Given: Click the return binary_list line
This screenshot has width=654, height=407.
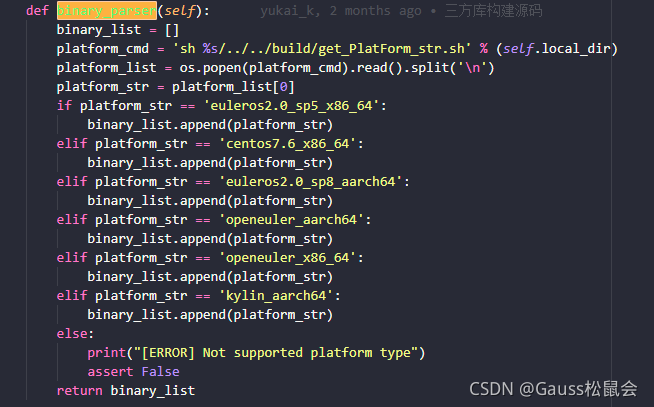Looking at the screenshot, I should point(126,391).
